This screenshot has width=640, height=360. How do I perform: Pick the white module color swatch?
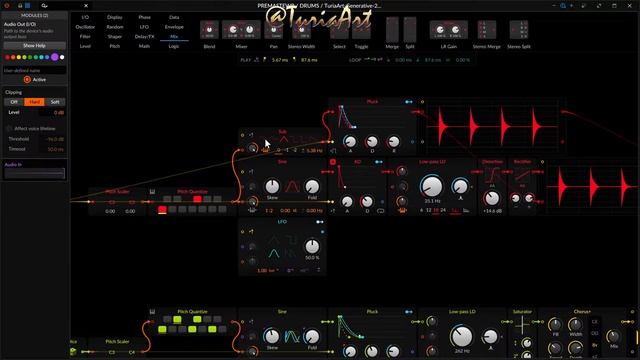62,57
